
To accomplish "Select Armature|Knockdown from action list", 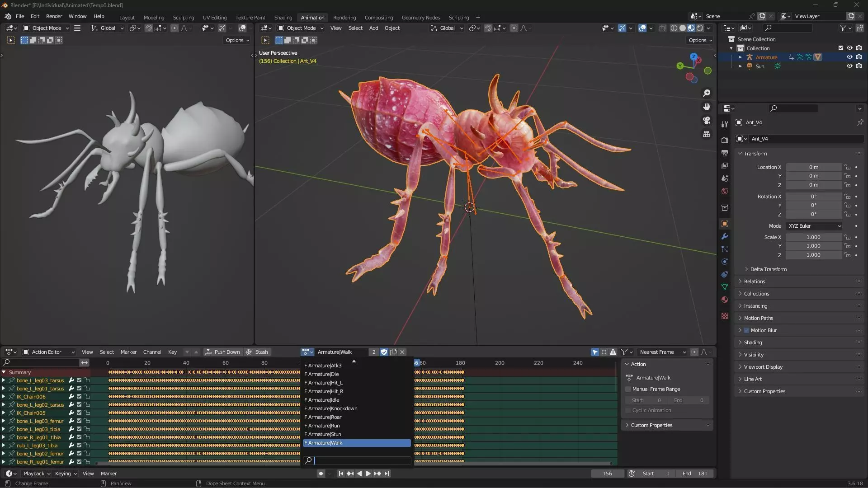I will tap(357, 408).
